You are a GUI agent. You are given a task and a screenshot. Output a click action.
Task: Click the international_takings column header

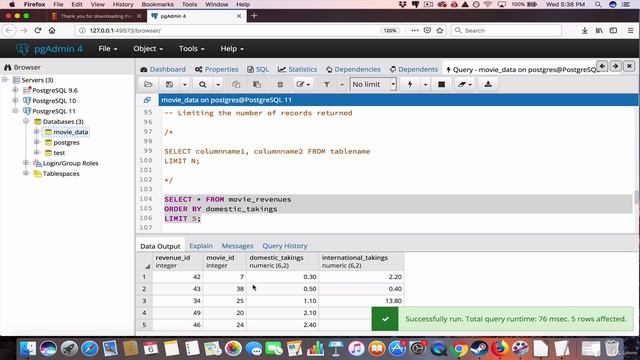[x=361, y=261]
